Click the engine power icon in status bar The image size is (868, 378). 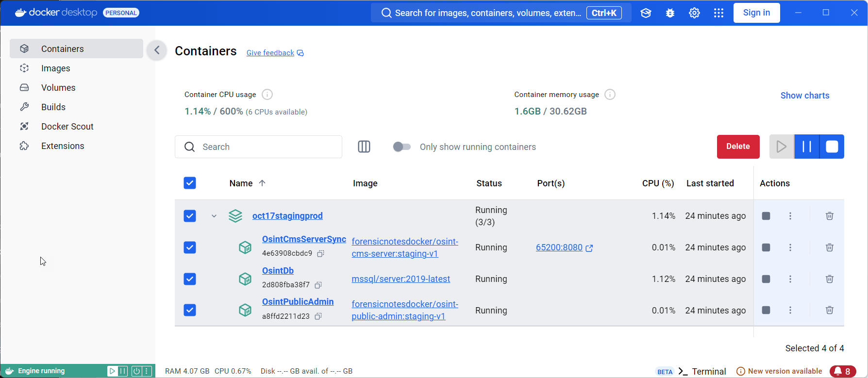(x=136, y=371)
